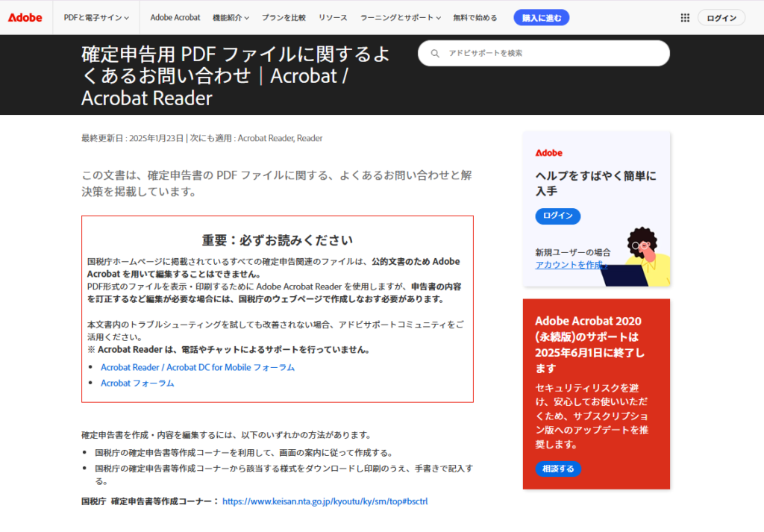
Task: Open the Acrobat フォーラム link
Action: coord(137,383)
